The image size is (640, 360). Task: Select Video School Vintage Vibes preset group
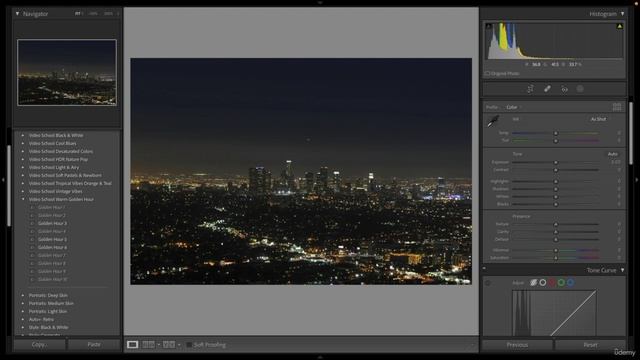tap(55, 191)
